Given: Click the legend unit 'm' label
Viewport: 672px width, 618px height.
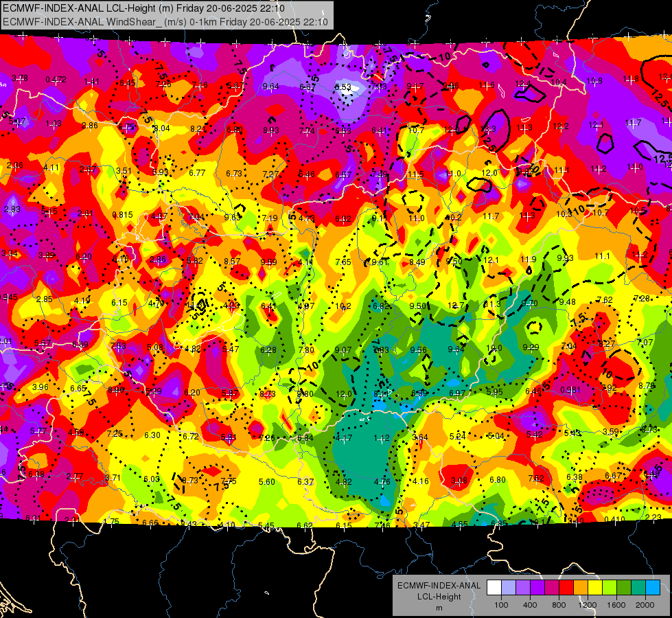Looking at the screenshot, I should 439,608.
